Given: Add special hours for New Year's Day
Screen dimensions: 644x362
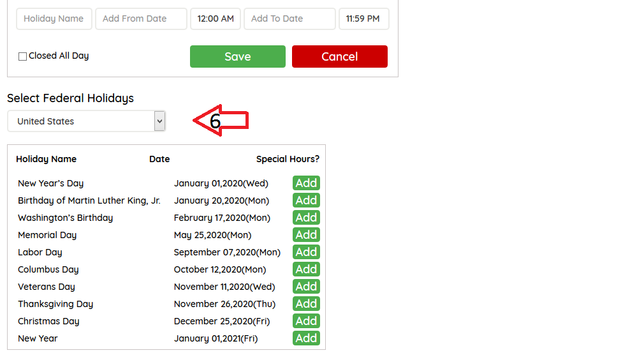Looking at the screenshot, I should (x=306, y=183).
